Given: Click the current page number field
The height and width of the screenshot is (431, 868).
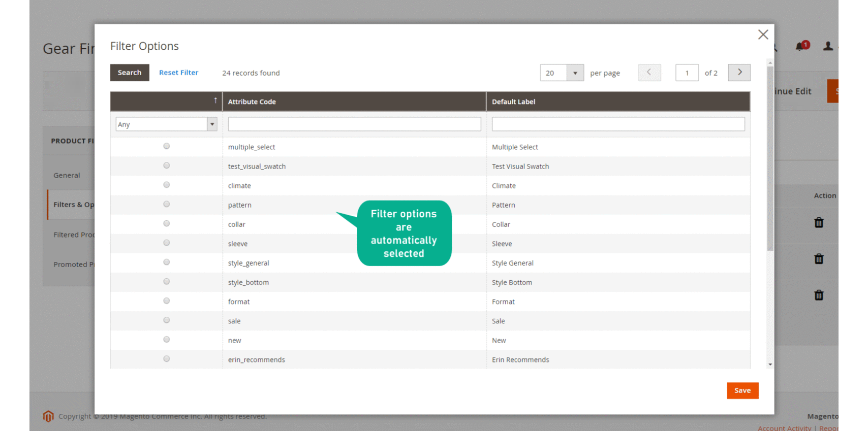Looking at the screenshot, I should coord(687,73).
